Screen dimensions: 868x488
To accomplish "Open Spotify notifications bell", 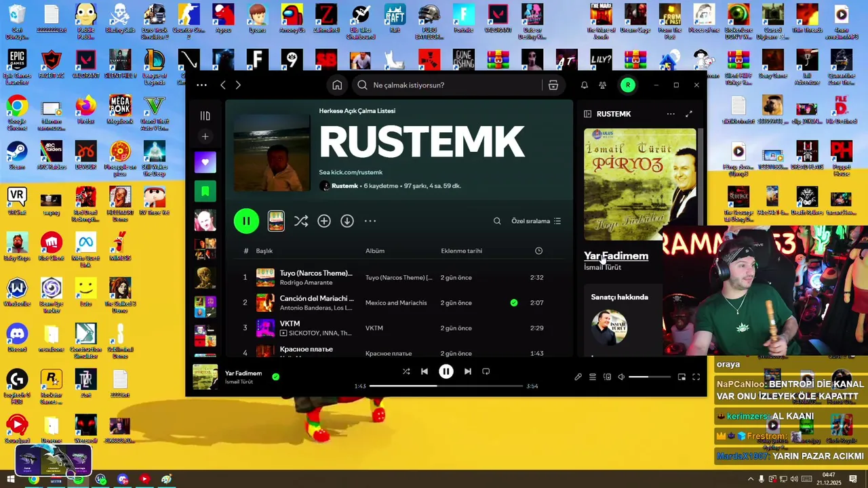I will point(584,85).
